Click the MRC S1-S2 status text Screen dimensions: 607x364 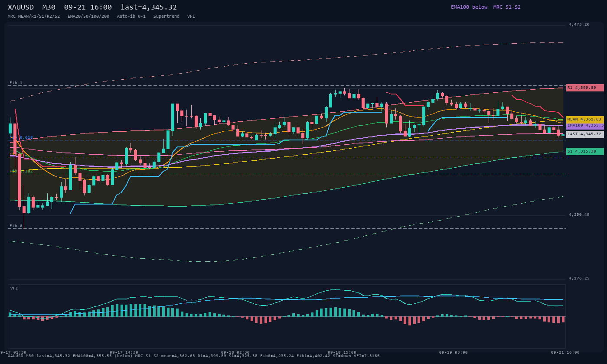click(x=507, y=7)
